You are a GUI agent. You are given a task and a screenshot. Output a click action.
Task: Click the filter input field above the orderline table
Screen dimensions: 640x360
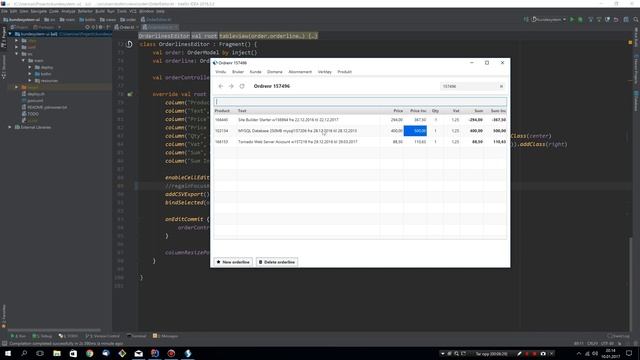point(360,101)
